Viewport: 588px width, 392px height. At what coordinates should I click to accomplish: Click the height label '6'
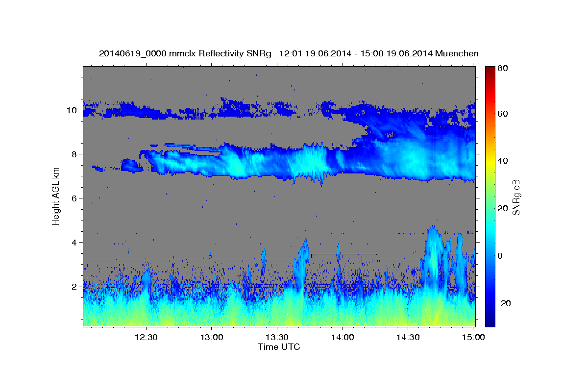tap(74, 198)
